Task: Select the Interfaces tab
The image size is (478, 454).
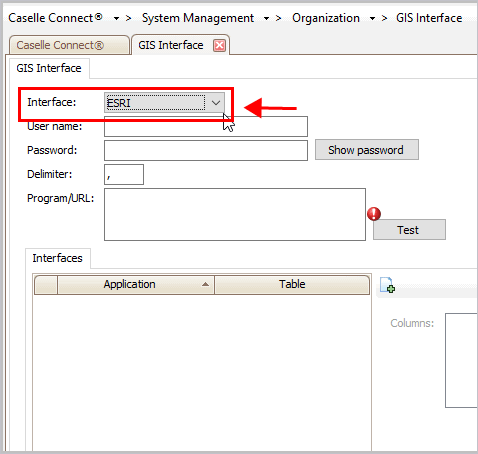Action: click(x=58, y=258)
